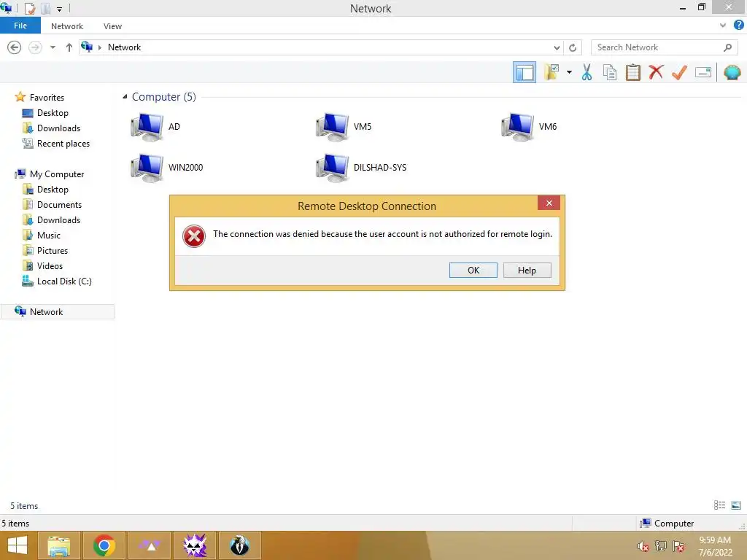Viewport: 747px width, 560px height.
Task: Click the orange checkmark toolbar icon
Action: click(679, 72)
